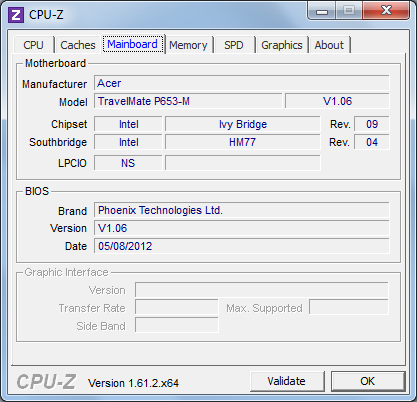Viewport: 417px width, 402px height.
Task: Click the Graphic Interface Version field
Action: point(262,290)
